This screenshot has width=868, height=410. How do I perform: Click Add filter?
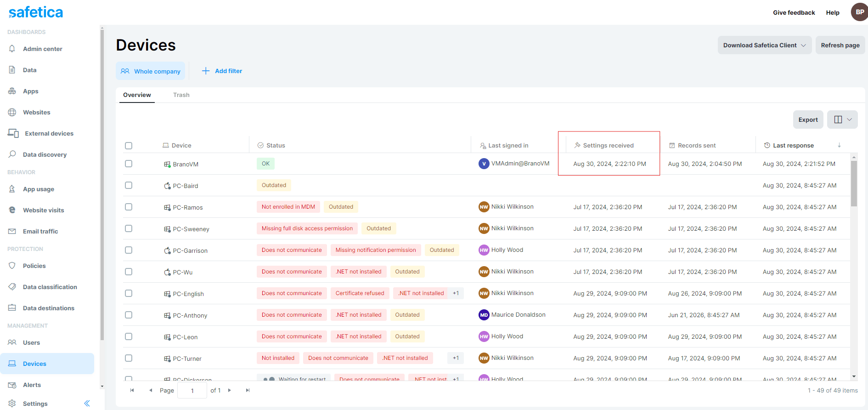point(222,71)
